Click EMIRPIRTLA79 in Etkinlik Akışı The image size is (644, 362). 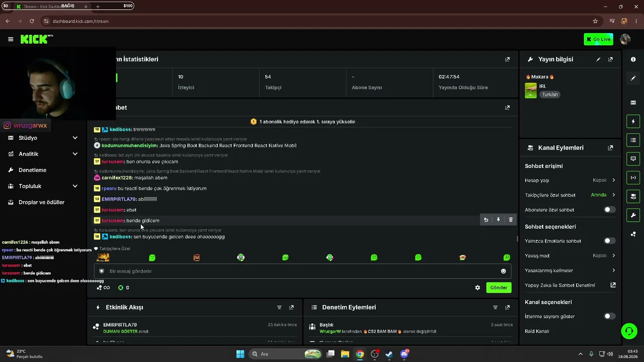120,325
